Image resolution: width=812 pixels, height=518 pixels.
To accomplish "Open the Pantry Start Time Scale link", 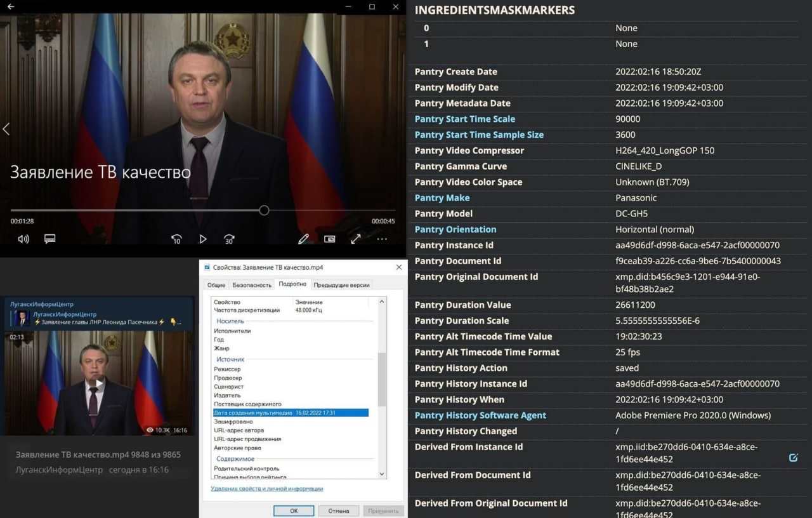I will (x=465, y=119).
